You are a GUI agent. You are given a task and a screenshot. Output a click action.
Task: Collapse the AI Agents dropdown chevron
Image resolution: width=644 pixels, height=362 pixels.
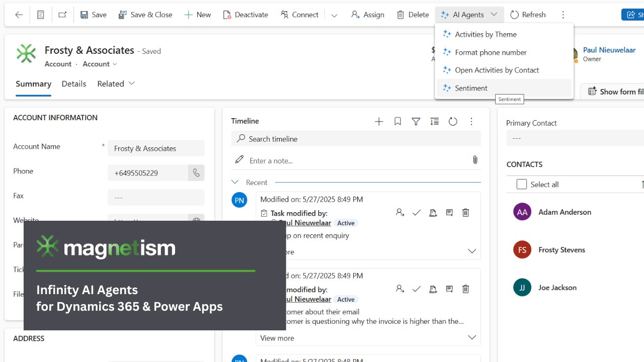click(494, 15)
